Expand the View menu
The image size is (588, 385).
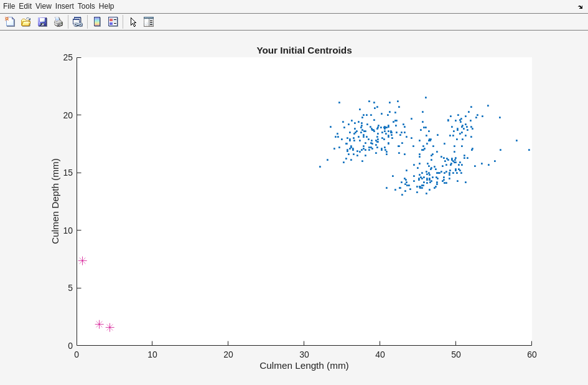pos(44,6)
